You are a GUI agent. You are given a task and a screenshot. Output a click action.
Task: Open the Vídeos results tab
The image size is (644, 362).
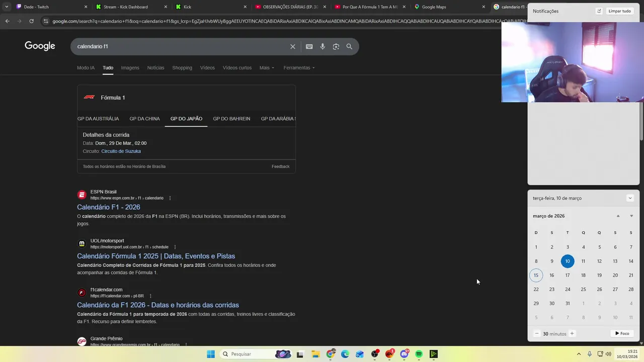[207, 67]
